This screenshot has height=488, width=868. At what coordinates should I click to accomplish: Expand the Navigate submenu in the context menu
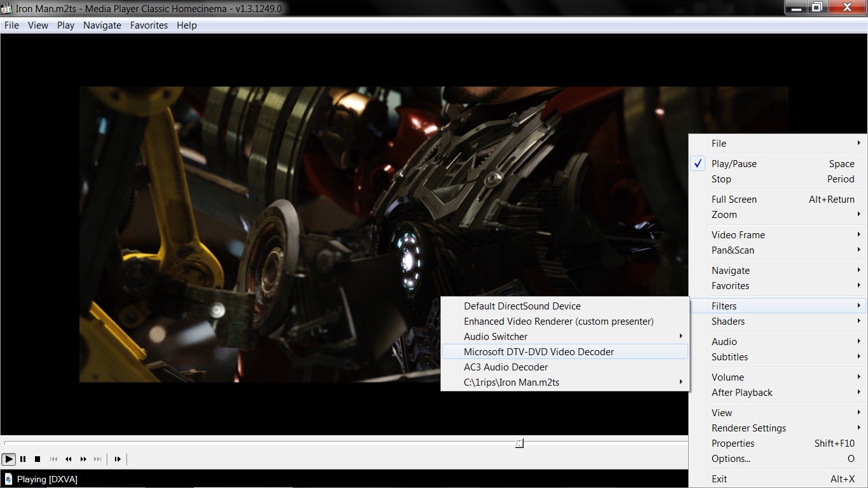click(x=778, y=270)
